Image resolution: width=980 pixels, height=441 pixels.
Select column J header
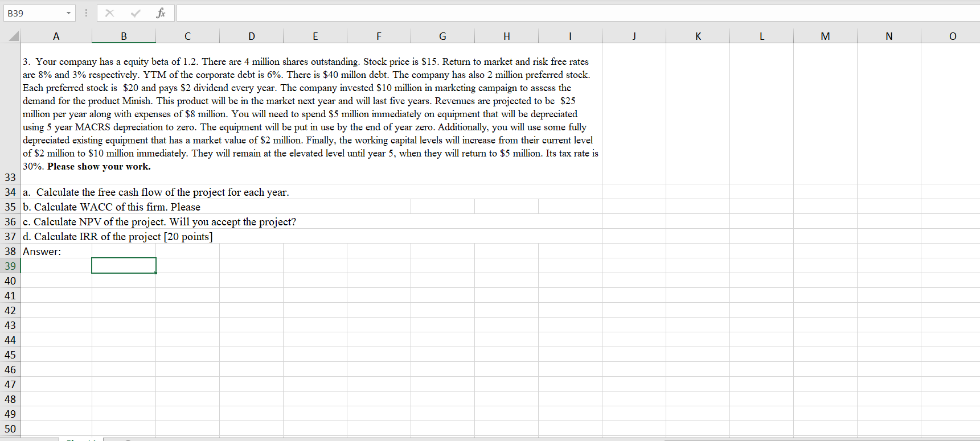point(634,36)
